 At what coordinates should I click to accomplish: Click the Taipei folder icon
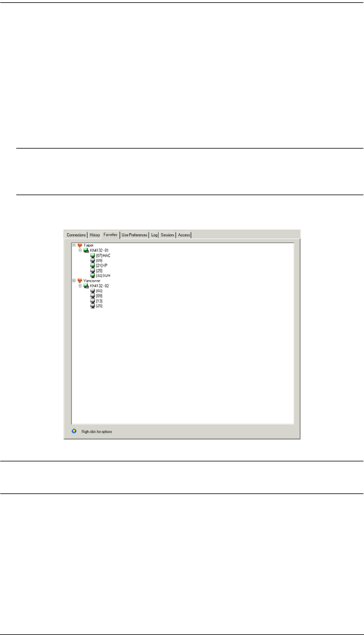[x=80, y=246]
